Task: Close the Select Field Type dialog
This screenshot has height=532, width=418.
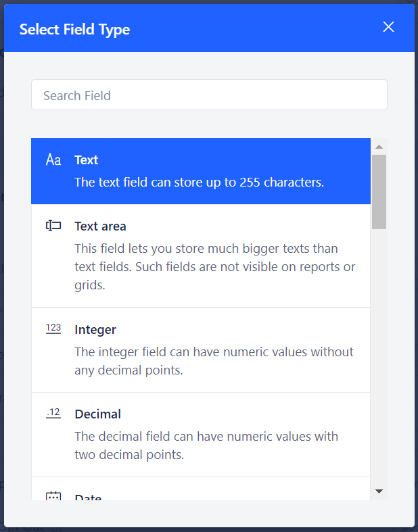Action: (388, 27)
